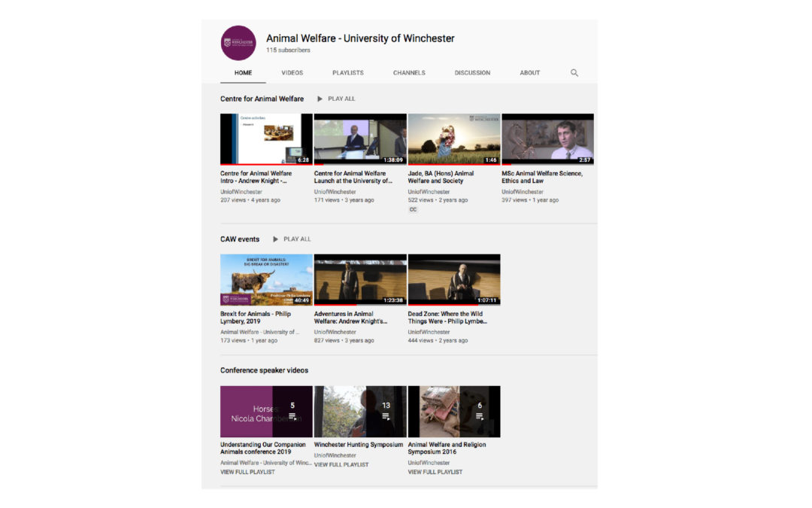This screenshot has height=508, width=812.
Task: Click title 'Brexit for Animals - Philip Lymbery, 2019'
Action: coord(256,318)
